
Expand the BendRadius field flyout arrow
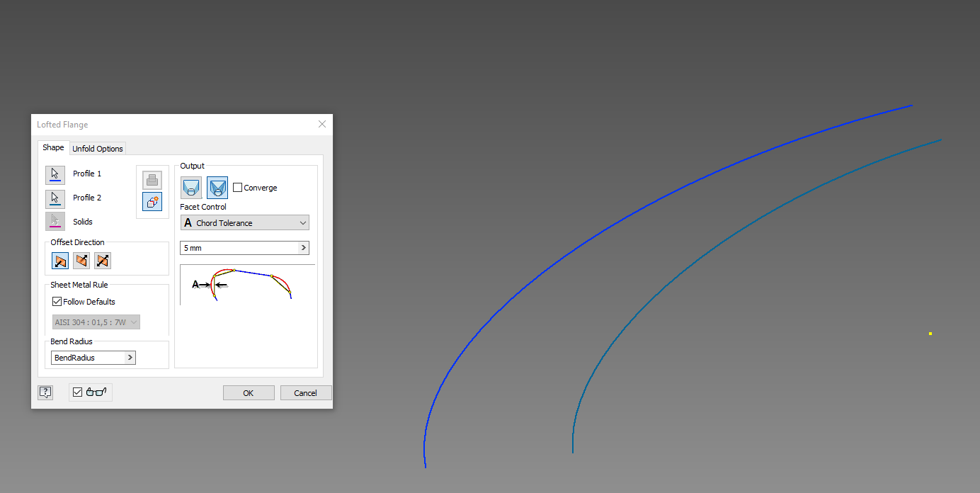click(x=130, y=358)
